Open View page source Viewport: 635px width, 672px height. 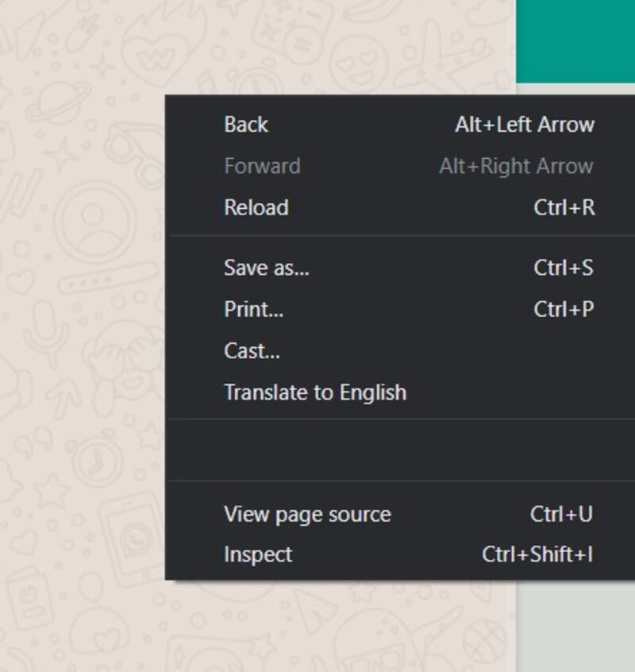tap(402, 514)
